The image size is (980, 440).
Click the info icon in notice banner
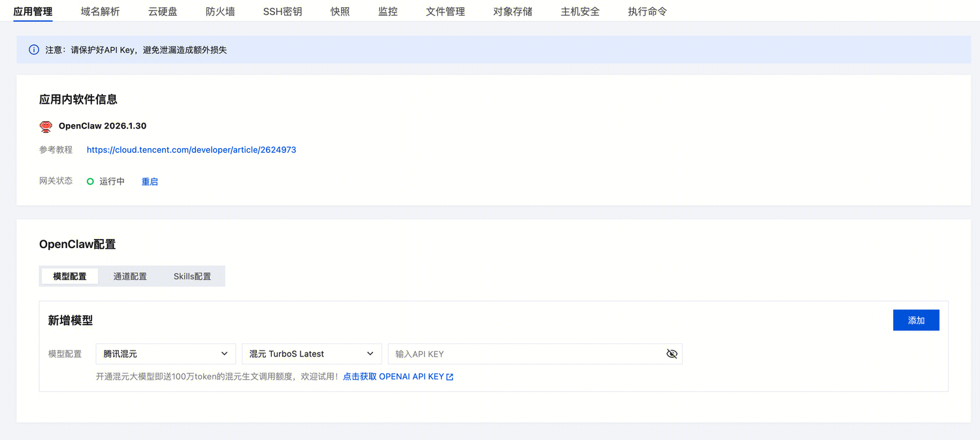coord(34,50)
